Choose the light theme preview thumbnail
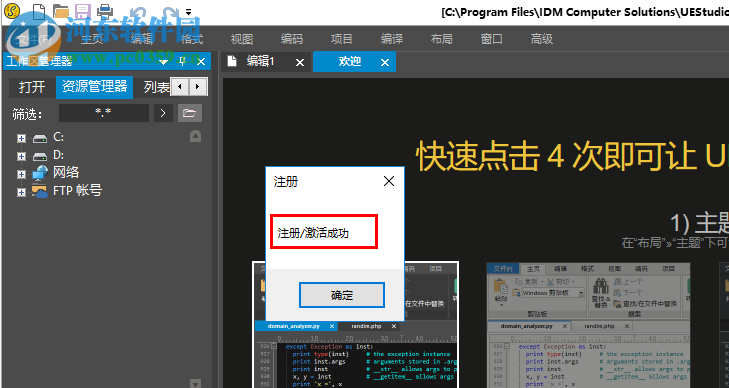 [x=588, y=324]
